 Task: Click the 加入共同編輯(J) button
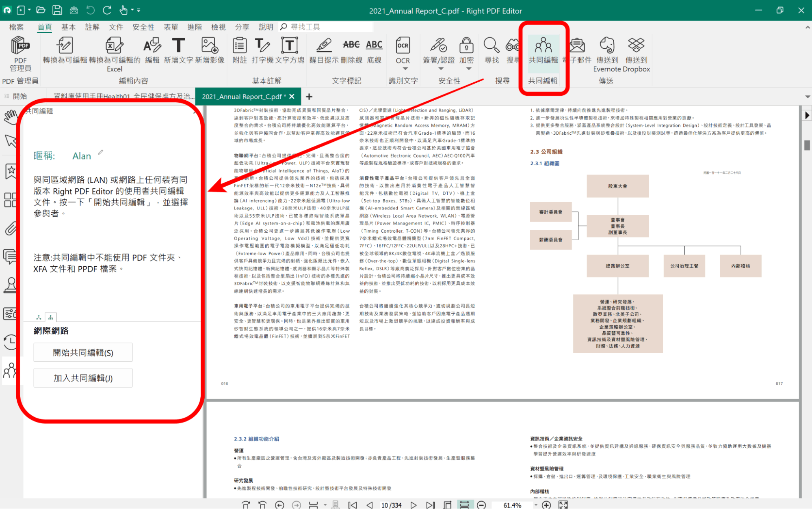point(83,378)
